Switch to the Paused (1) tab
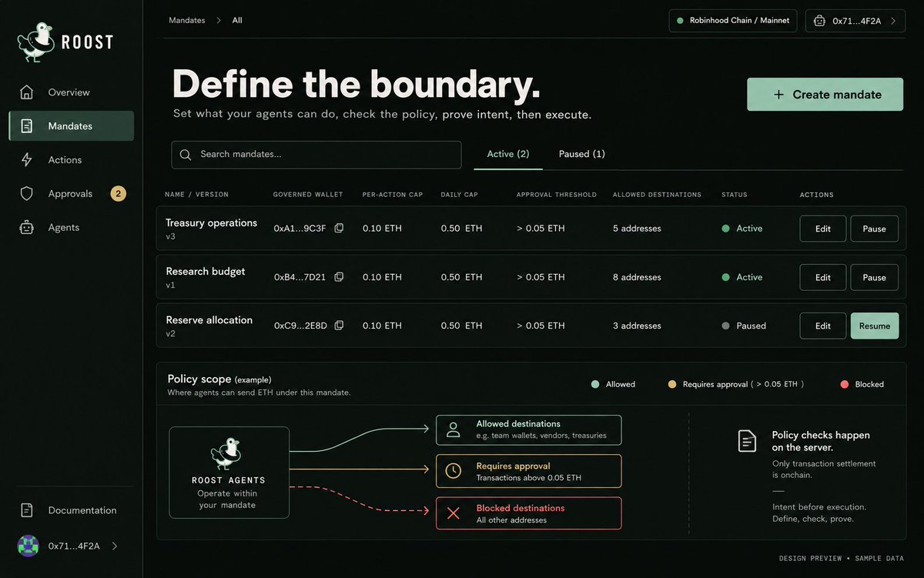Screen dimensions: 924x578 tap(581, 154)
